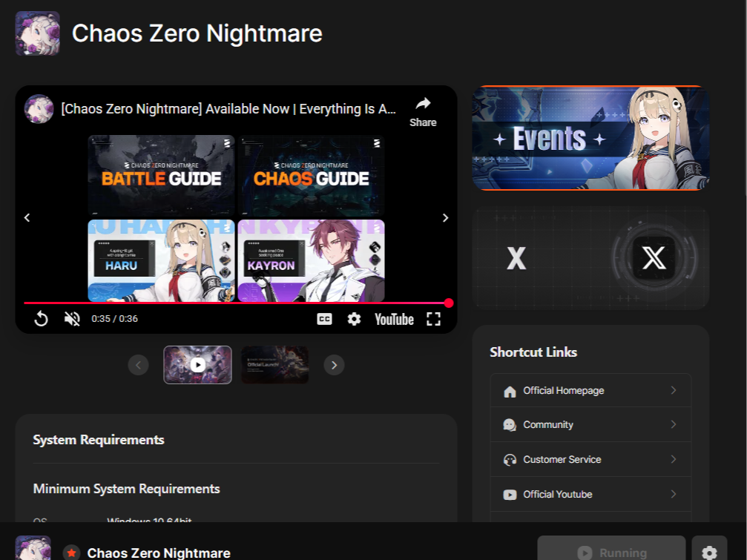The height and width of the screenshot is (560, 747).
Task: Click Minimum System Requirements heading
Action: coord(127,489)
